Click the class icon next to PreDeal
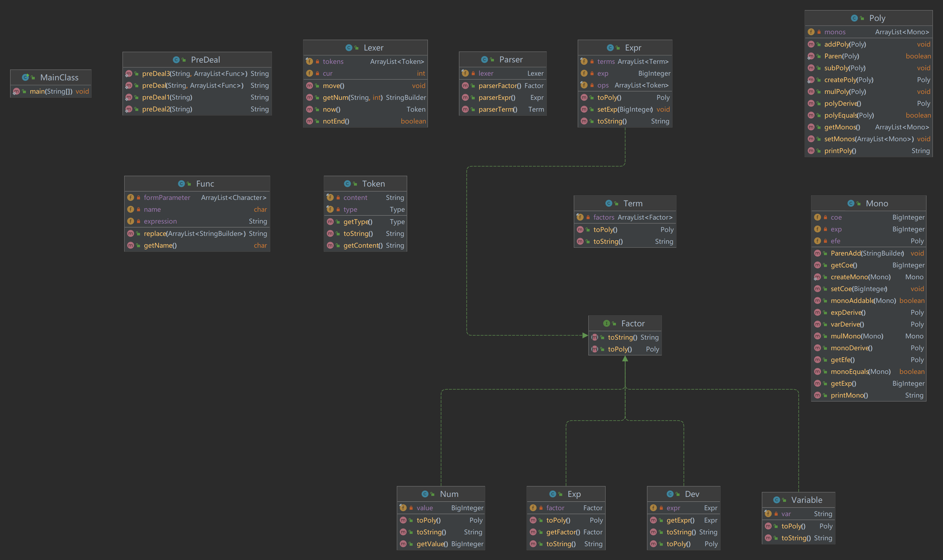This screenshot has width=943, height=560. pyautogui.click(x=176, y=60)
